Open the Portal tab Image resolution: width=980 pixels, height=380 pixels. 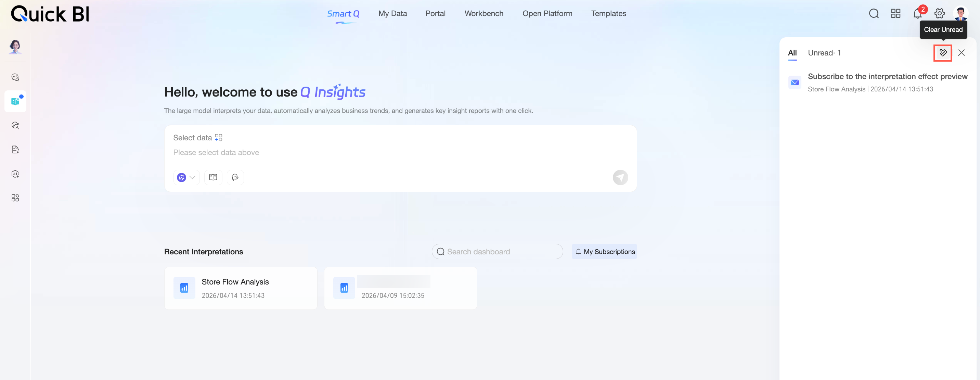[x=435, y=14]
